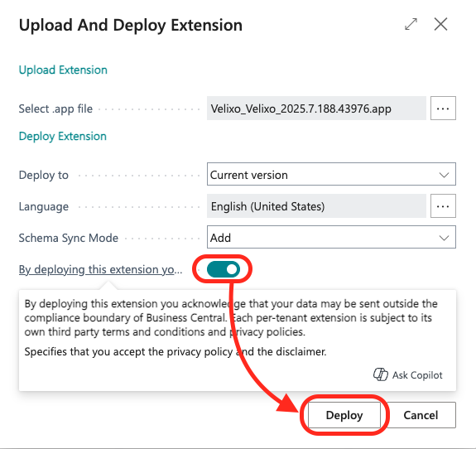The height and width of the screenshot is (449, 476).
Task: Select the Velixo .app file name field
Action: coord(316,109)
